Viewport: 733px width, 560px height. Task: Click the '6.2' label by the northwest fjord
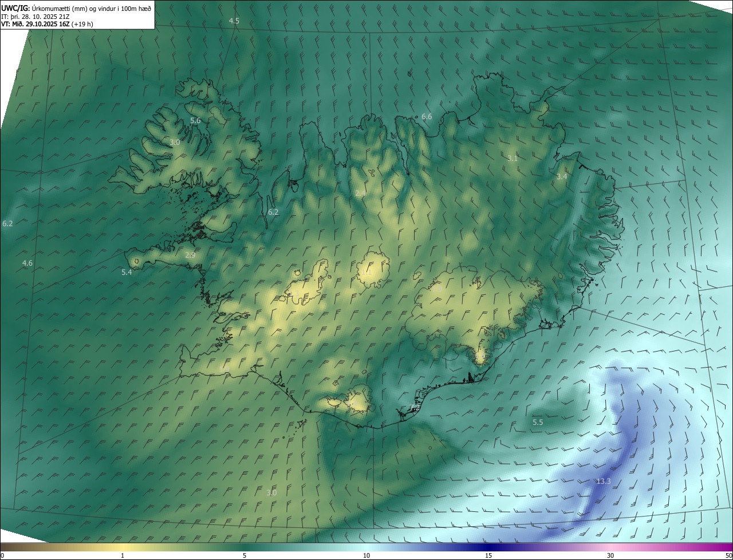click(x=273, y=212)
